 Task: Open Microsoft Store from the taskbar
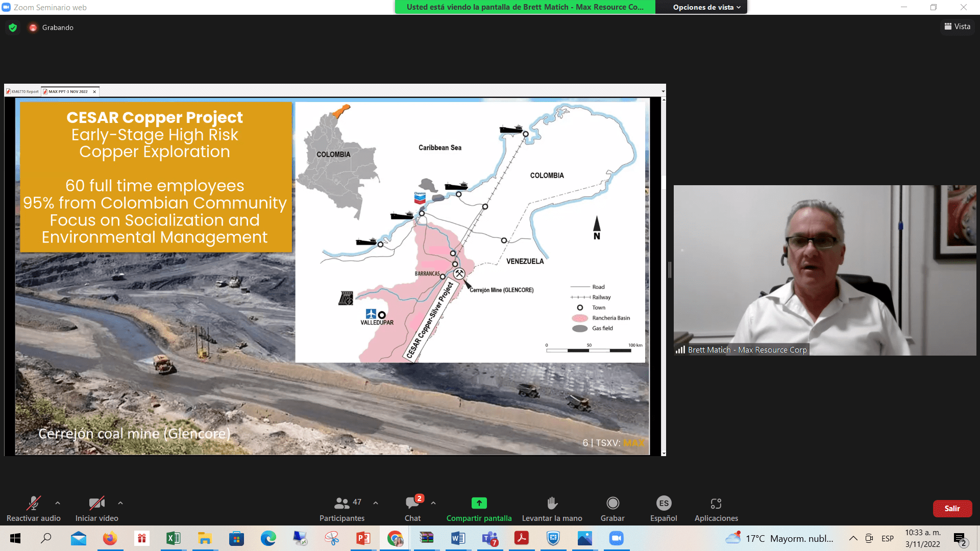pyautogui.click(x=236, y=538)
